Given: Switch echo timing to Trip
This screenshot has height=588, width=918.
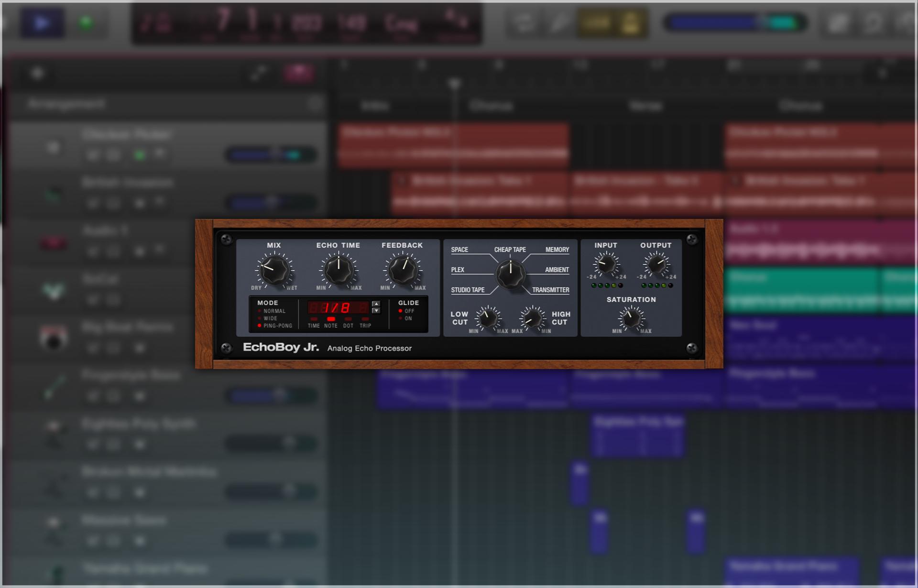Looking at the screenshot, I should click(x=365, y=322).
